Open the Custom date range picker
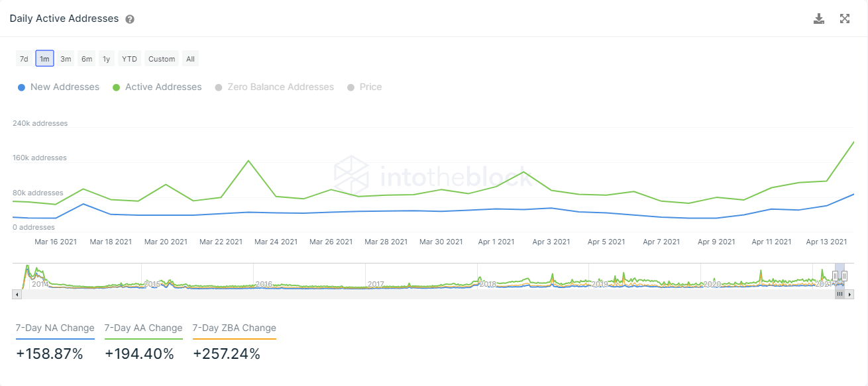868x386 pixels. [x=162, y=59]
